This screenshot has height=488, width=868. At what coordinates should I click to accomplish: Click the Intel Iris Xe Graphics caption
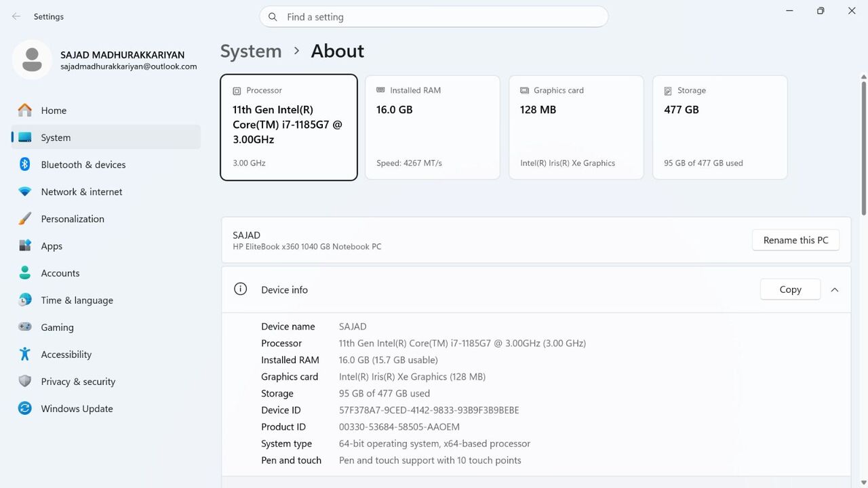click(x=568, y=163)
